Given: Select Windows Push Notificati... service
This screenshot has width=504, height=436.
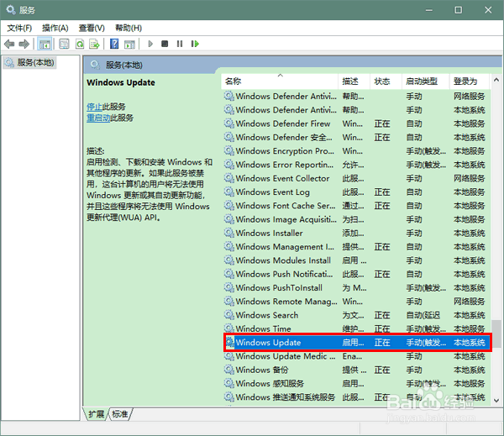Looking at the screenshot, I should tap(356, 274).
